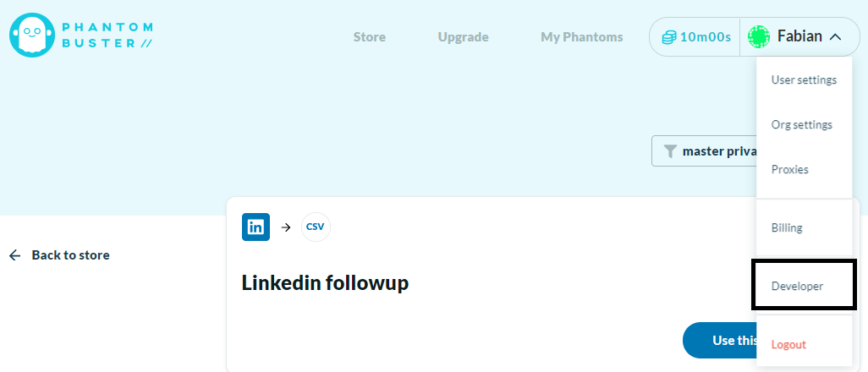Click the LinkedIn icon on the card
868x372 pixels.
255,227
